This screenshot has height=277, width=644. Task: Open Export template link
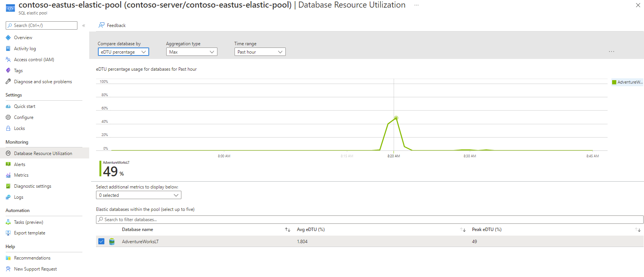(30, 233)
